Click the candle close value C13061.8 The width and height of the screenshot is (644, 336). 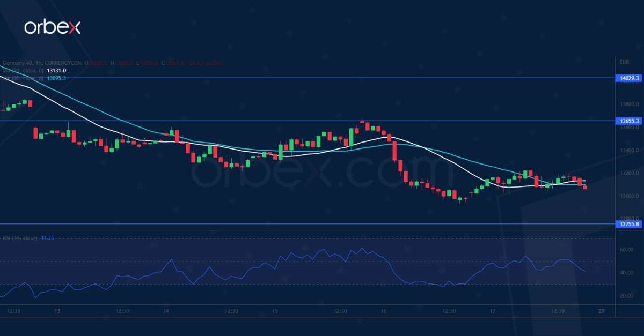173,63
